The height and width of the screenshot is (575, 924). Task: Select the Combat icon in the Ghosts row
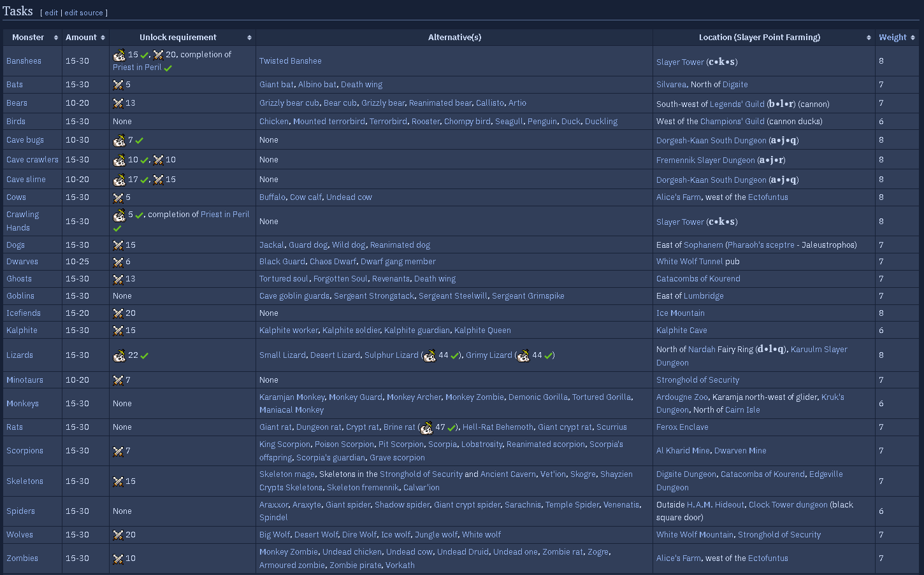pyautogui.click(x=118, y=279)
